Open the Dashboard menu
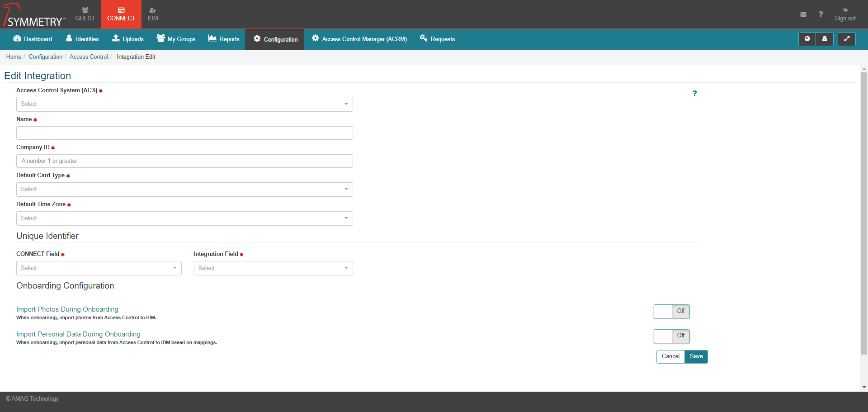 pos(33,39)
